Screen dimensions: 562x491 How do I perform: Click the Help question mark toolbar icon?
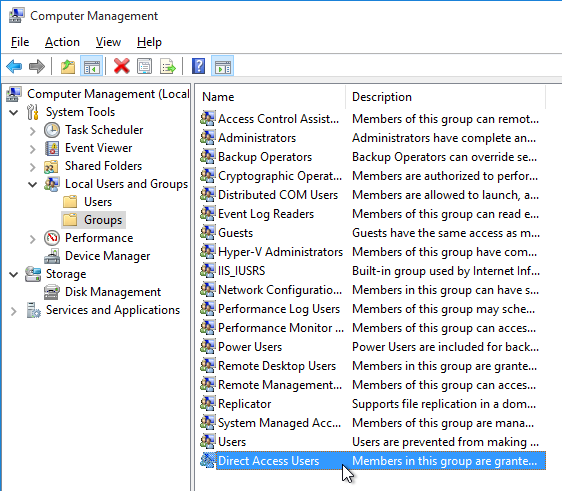point(198,66)
